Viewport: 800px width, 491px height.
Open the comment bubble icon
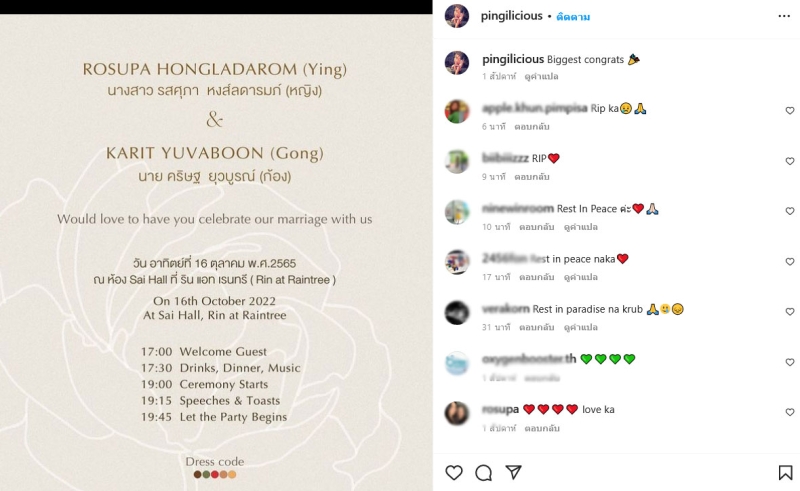483,473
